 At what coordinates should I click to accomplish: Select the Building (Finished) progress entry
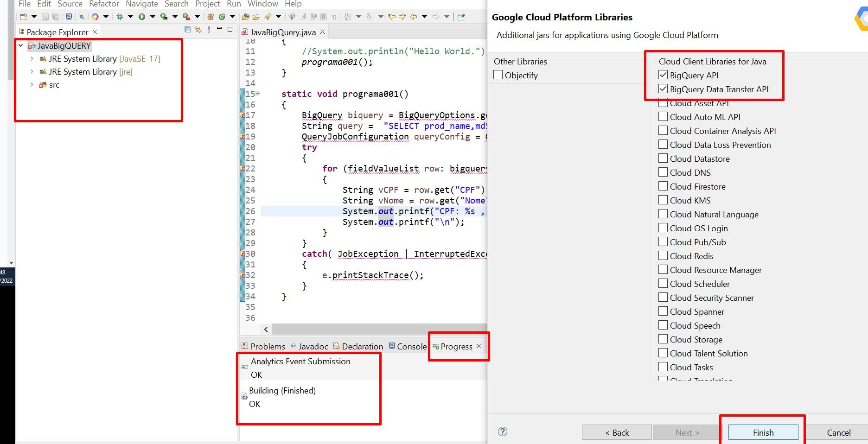[282, 397]
